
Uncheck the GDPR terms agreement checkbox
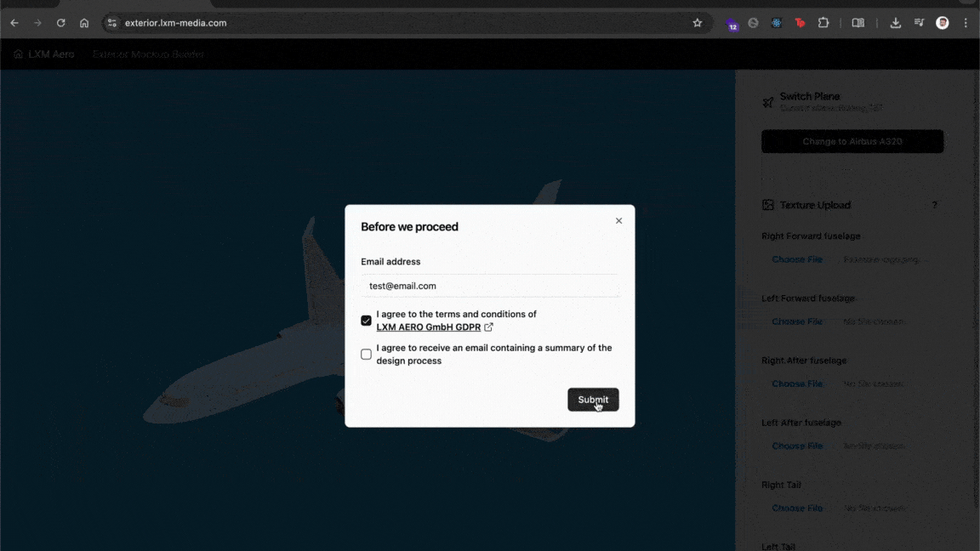(366, 321)
